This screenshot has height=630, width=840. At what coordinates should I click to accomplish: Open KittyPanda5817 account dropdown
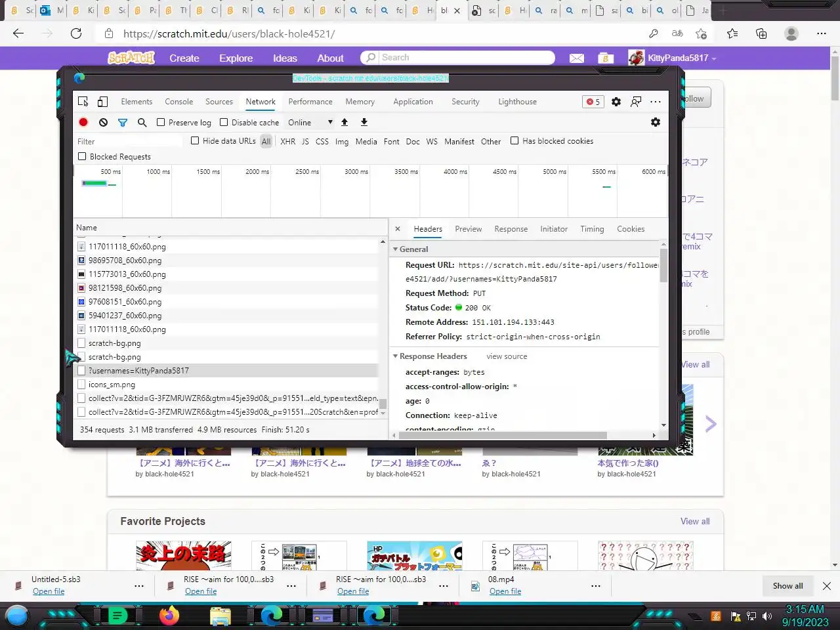click(672, 58)
